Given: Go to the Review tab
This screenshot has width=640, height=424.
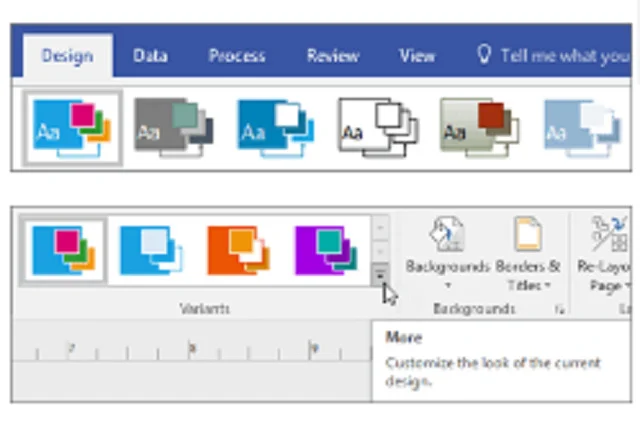Looking at the screenshot, I should pyautogui.click(x=333, y=55).
